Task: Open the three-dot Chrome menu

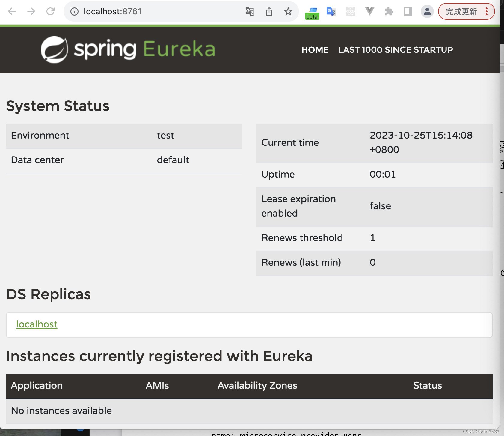Action: pos(487,12)
